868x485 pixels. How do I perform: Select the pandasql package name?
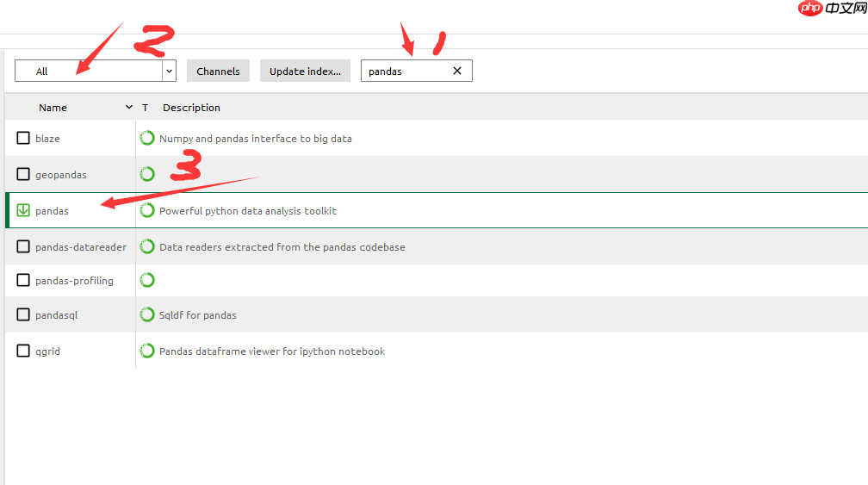click(57, 315)
